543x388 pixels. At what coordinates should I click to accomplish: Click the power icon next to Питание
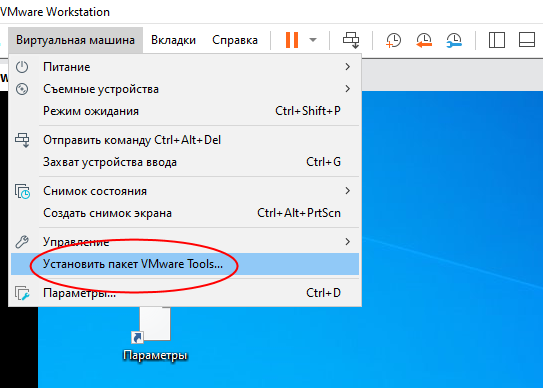click(22, 67)
